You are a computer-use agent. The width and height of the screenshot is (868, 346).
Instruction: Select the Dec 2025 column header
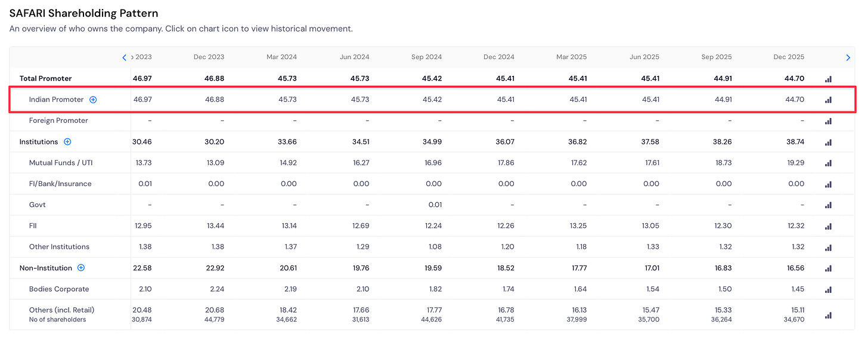[789, 57]
